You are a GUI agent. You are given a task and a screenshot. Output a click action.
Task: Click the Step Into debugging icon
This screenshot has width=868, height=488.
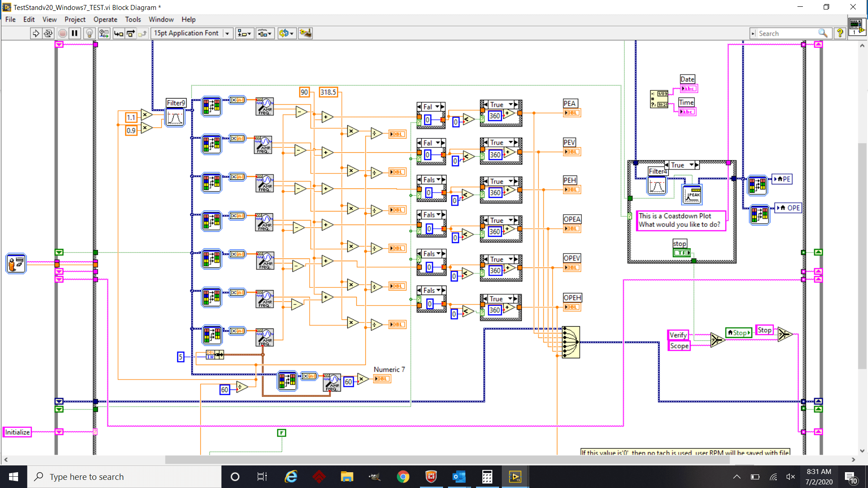119,33
